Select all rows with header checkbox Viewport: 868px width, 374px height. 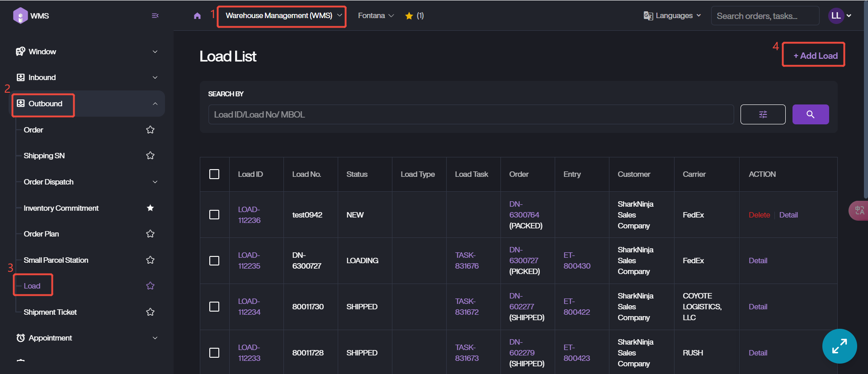click(214, 174)
